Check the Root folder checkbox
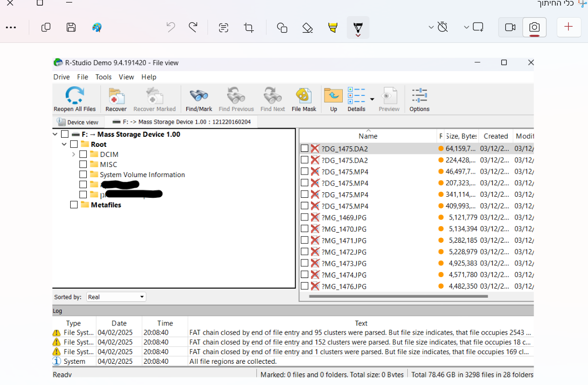Viewport: 588px width, 385px height. pos(74,144)
